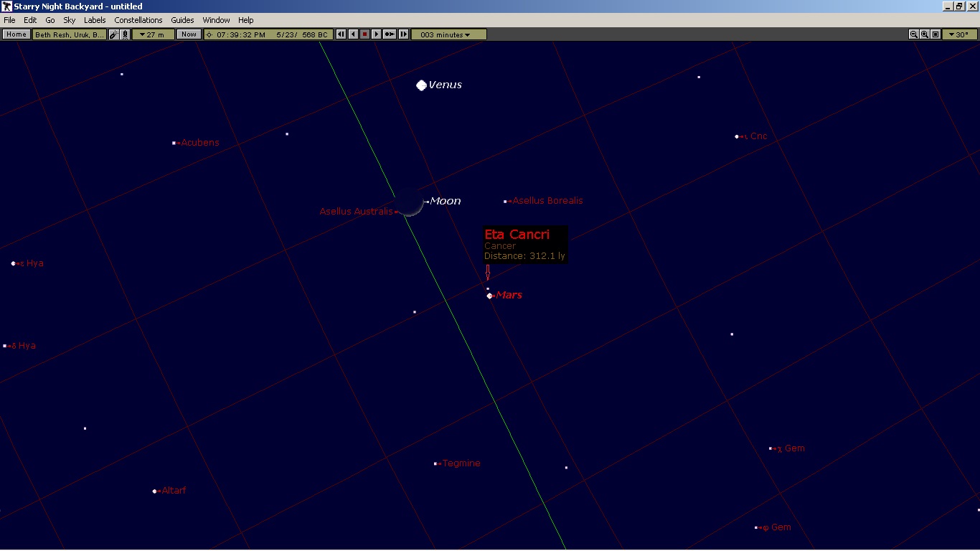Open the Go menu

(50, 20)
